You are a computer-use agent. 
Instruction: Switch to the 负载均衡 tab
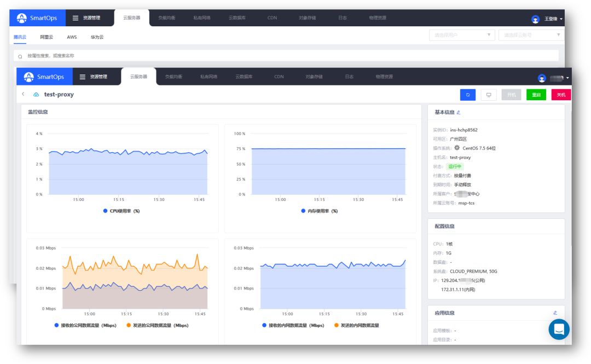174,77
